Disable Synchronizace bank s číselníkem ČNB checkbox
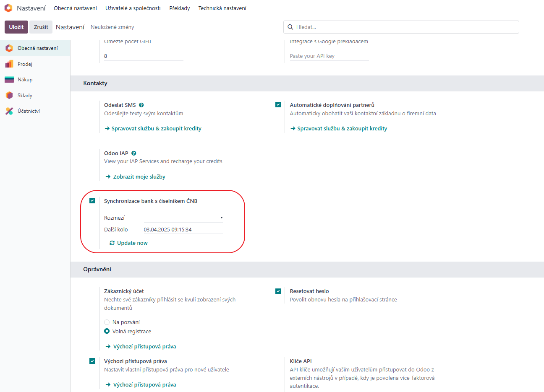 [x=92, y=201]
